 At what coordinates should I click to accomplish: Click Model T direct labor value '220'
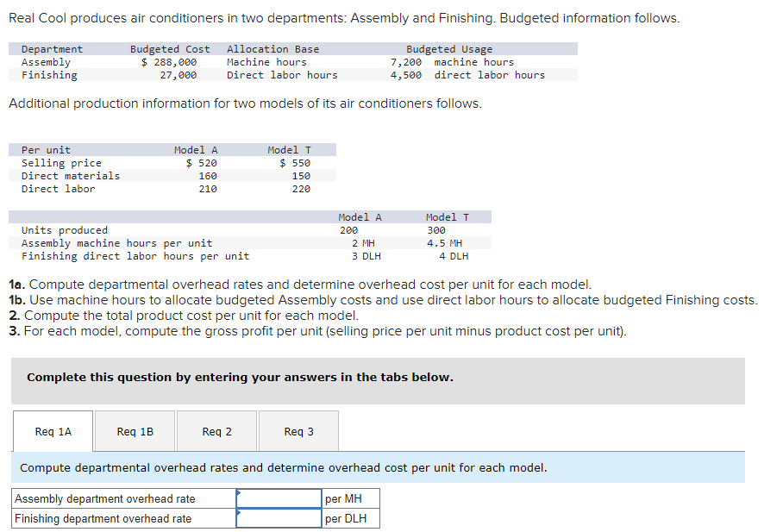(301, 189)
